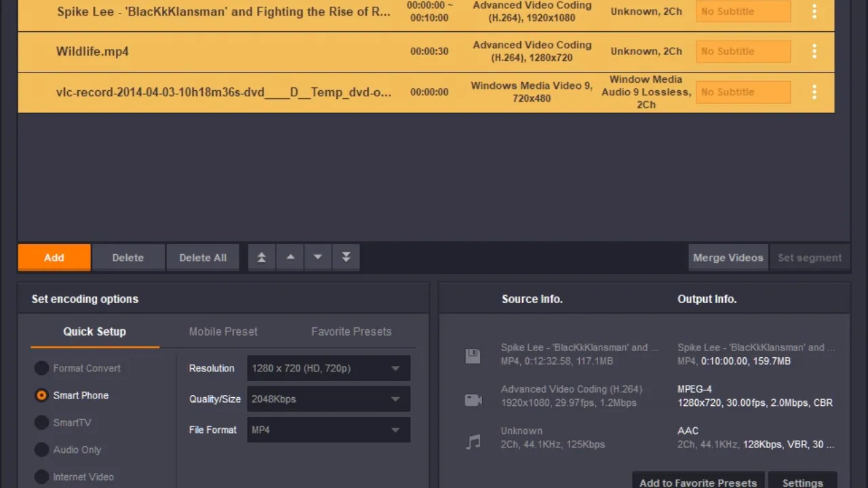Switch to Favorite Presets tab
This screenshot has width=868, height=488.
(x=351, y=331)
